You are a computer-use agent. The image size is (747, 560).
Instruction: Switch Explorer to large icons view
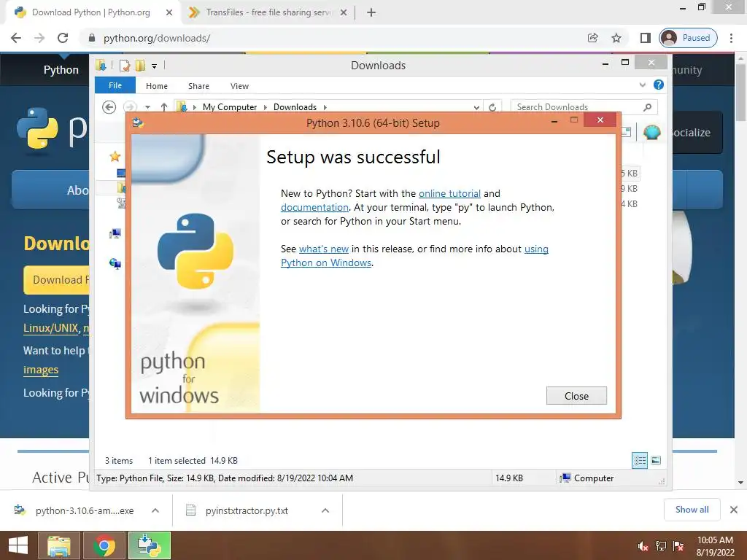(656, 460)
